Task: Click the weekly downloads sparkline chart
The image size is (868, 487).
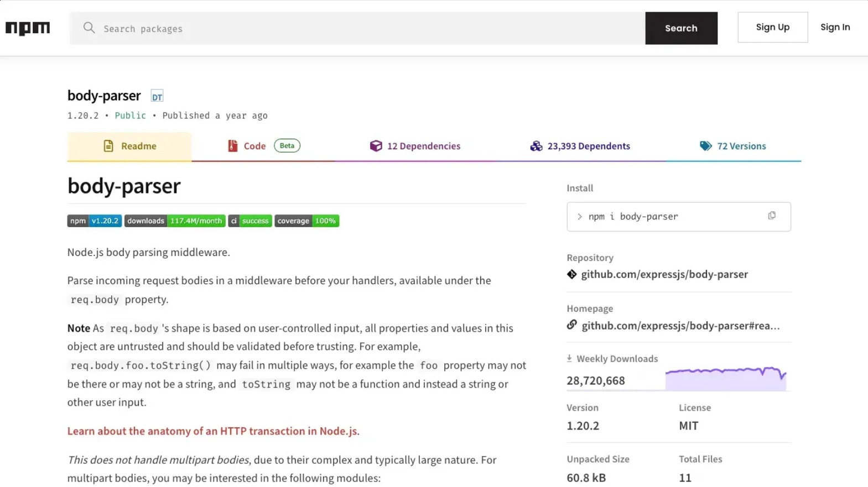Action: 726,379
